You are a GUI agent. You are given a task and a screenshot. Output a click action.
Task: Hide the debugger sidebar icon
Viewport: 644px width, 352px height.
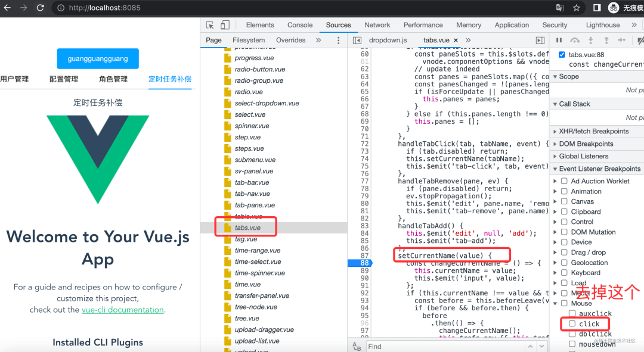tap(540, 41)
